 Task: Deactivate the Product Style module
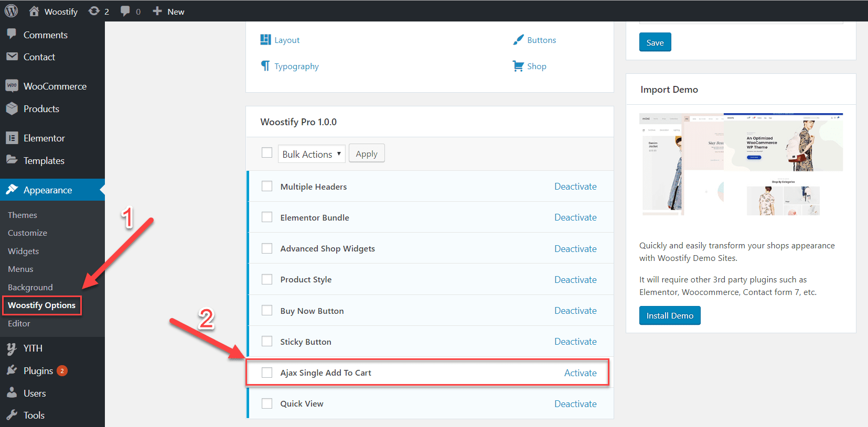[x=575, y=280]
